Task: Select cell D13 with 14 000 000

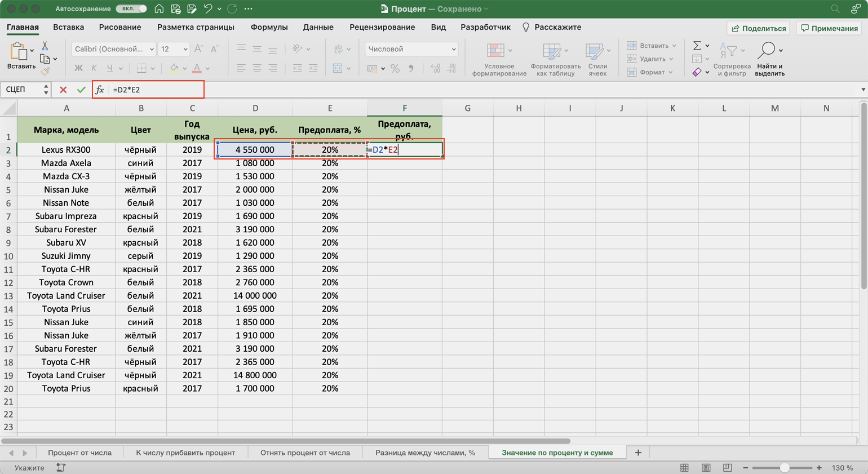Action: pos(255,295)
